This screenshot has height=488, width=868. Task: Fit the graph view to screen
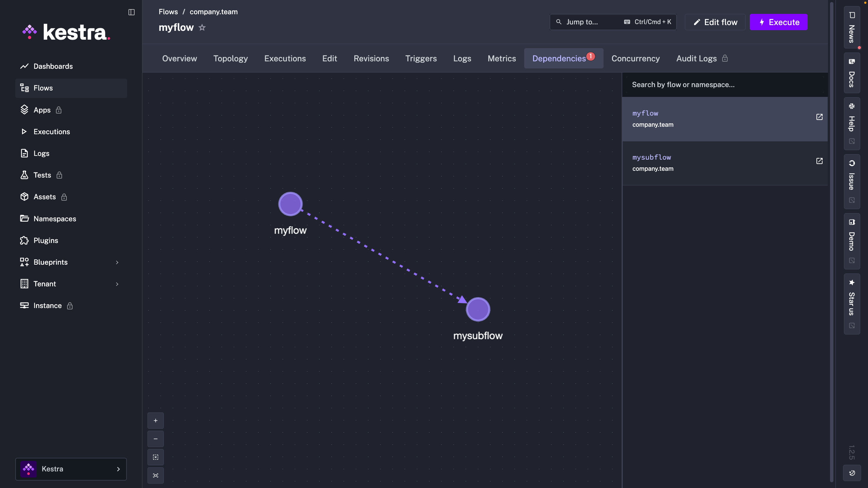click(156, 475)
